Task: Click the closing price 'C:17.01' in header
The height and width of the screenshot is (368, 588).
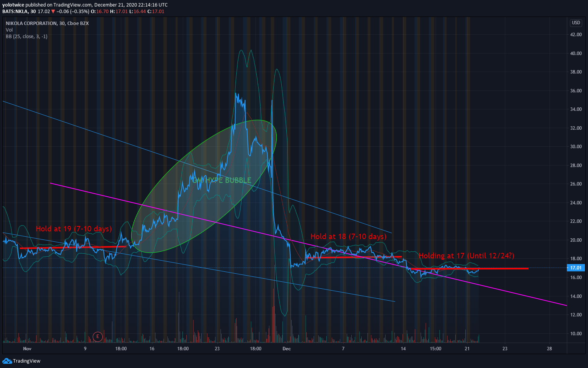Action: point(156,12)
